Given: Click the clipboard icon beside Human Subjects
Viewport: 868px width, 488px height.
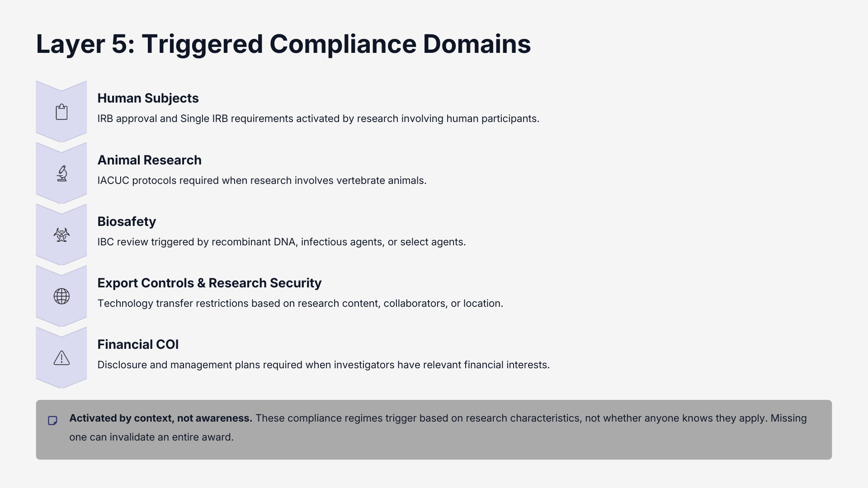Looking at the screenshot, I should (x=61, y=112).
